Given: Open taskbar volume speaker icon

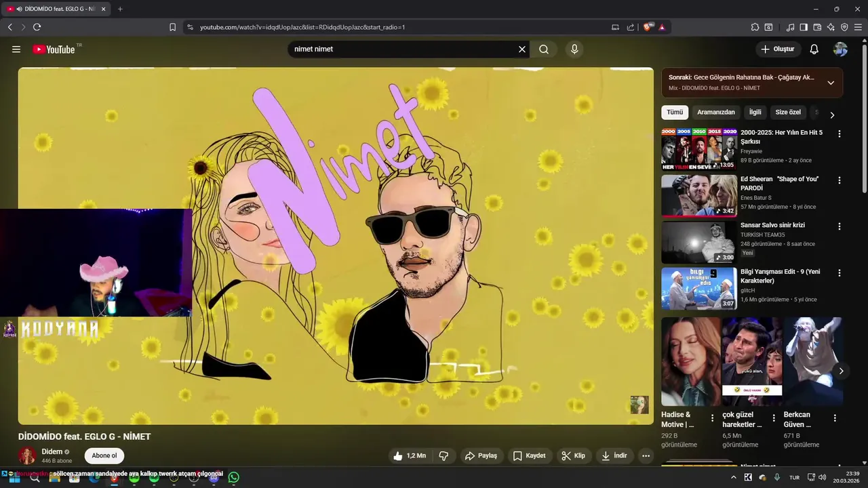Looking at the screenshot, I should (822, 477).
